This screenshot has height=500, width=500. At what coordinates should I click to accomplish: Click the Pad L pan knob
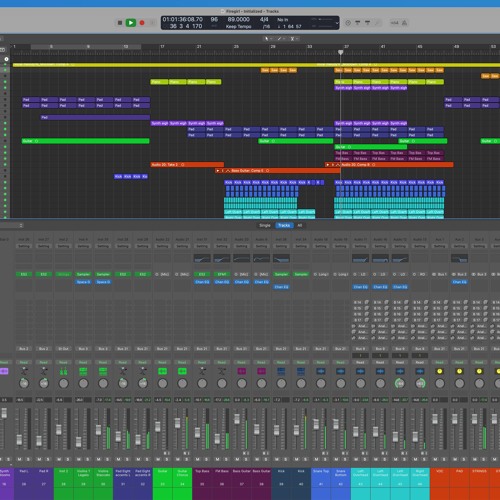[x=24, y=384]
